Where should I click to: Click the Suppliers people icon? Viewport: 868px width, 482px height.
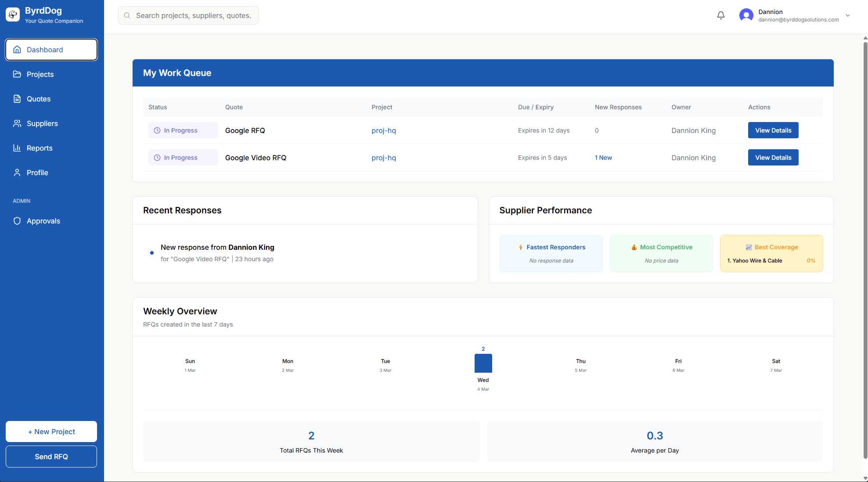17,123
